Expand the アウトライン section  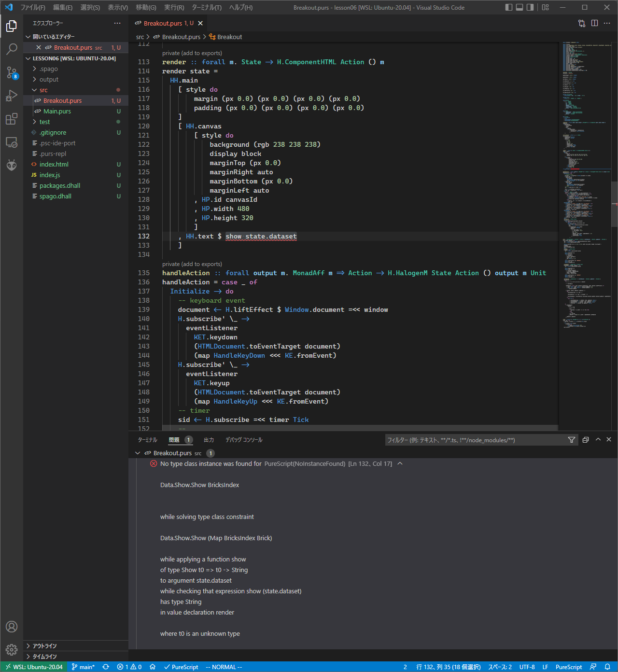click(44, 646)
